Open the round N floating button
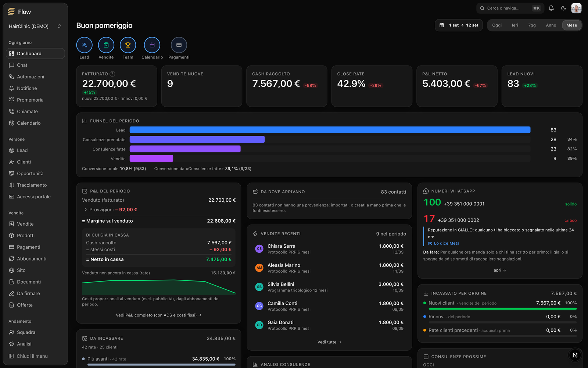The height and width of the screenshot is (368, 588). 575,355
